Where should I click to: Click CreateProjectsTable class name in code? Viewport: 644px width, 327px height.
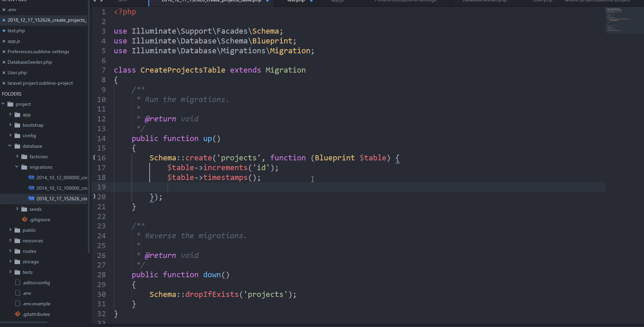point(183,70)
